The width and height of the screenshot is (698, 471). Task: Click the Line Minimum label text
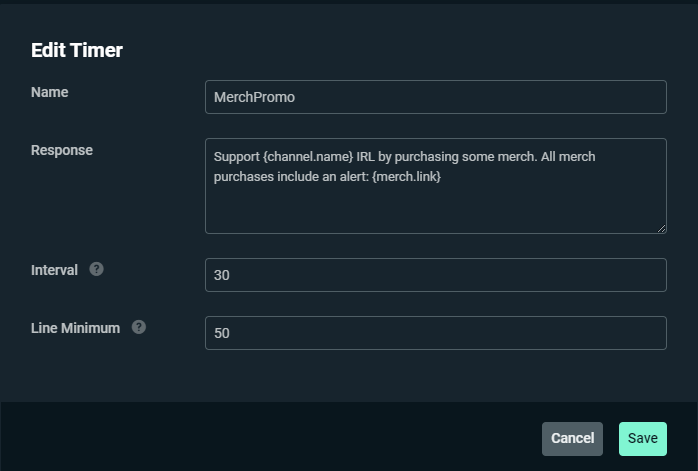coord(76,328)
